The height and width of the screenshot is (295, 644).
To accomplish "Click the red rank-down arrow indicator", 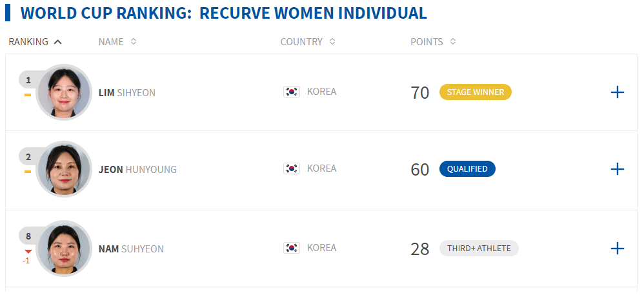I will [28, 252].
